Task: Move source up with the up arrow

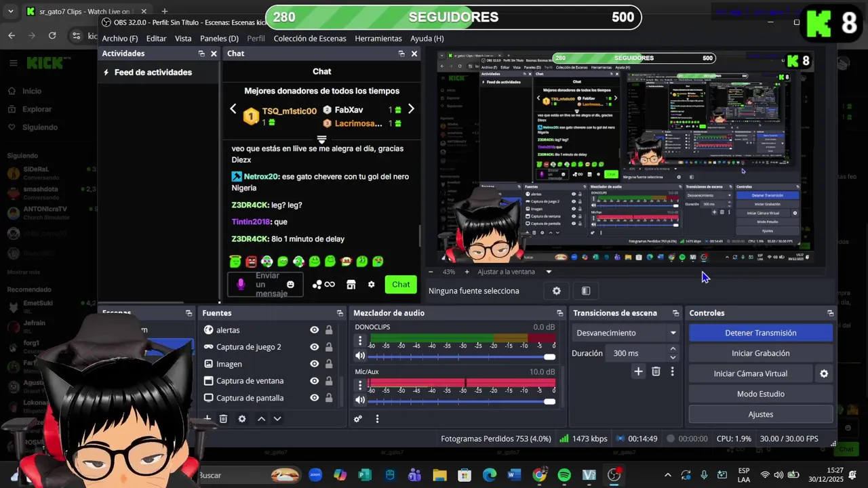Action: 261,419
